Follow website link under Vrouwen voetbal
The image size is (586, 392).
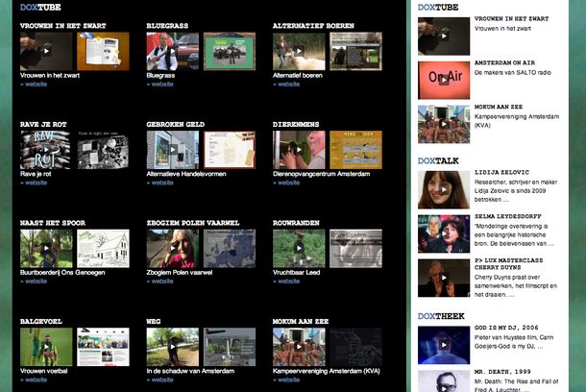coord(34,380)
